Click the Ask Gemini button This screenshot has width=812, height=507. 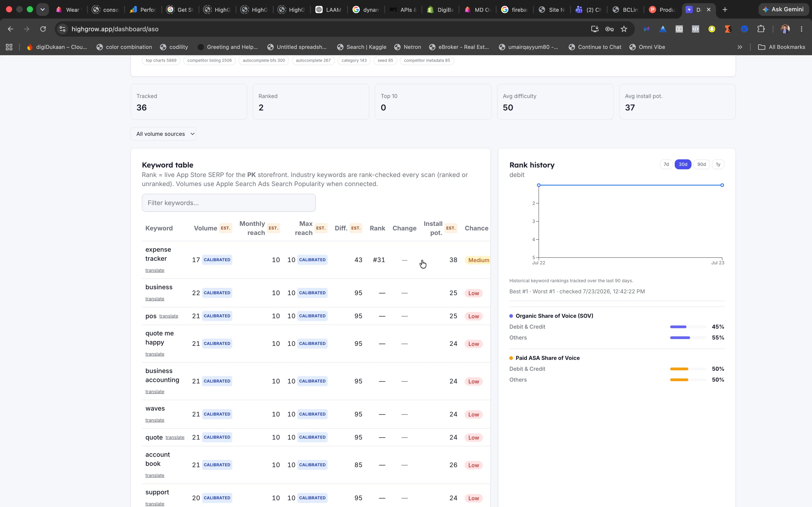click(x=783, y=9)
